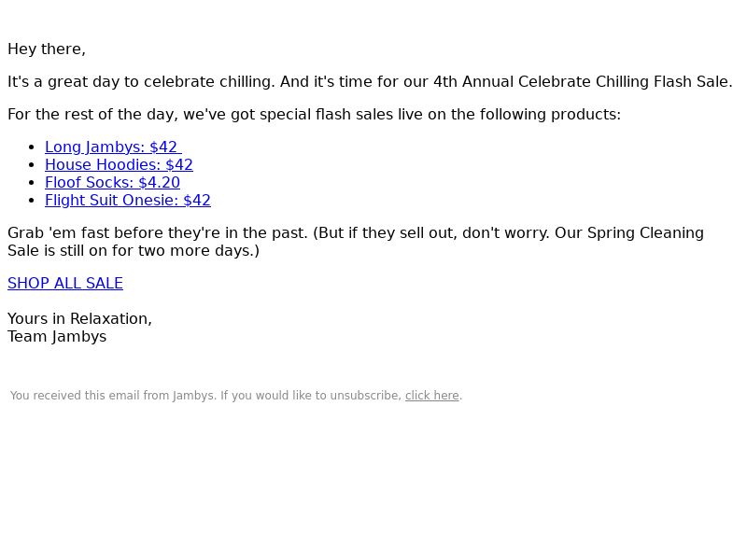
Task: Click the 'Sale is still on for two more days' line
Action: tap(134, 251)
